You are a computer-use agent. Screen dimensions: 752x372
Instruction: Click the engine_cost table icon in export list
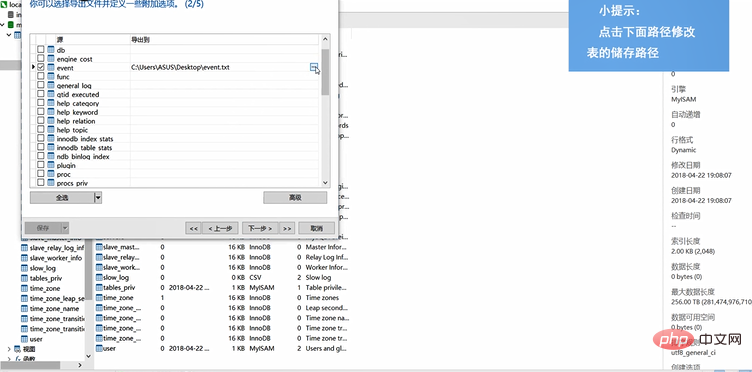click(51, 59)
